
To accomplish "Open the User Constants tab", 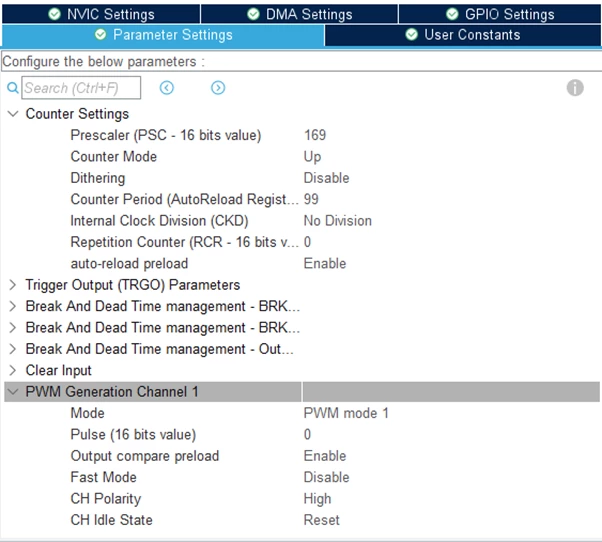I will 463,35.
